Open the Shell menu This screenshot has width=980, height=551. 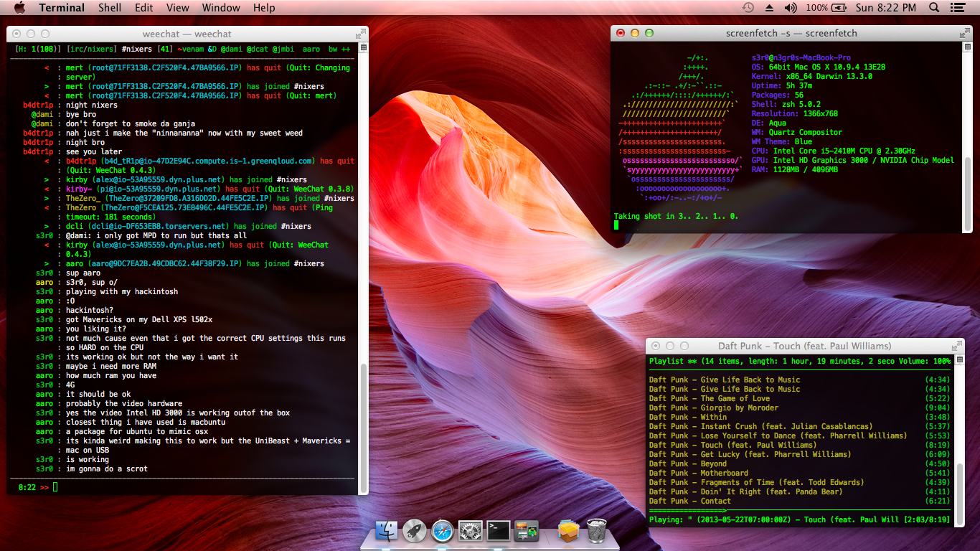pyautogui.click(x=110, y=8)
